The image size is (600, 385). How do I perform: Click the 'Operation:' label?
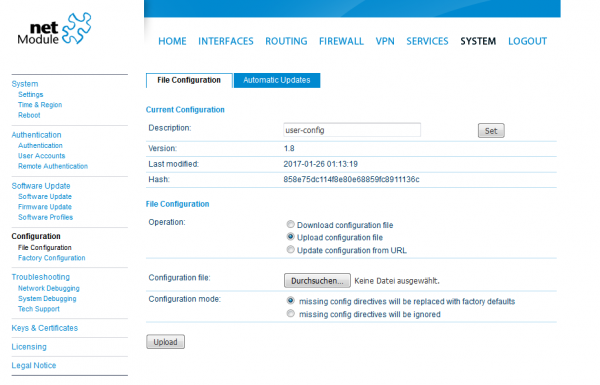[x=167, y=222]
